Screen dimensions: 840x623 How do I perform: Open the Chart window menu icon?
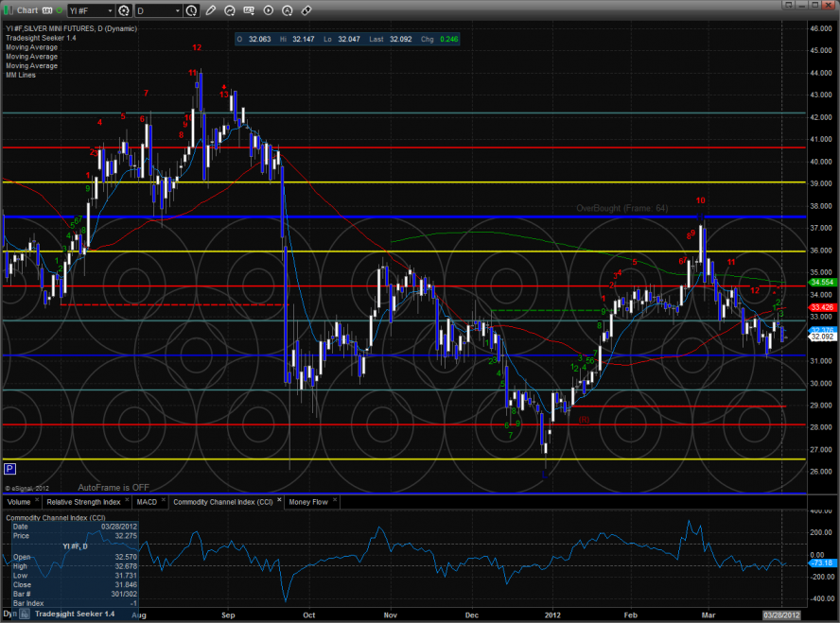9,11
